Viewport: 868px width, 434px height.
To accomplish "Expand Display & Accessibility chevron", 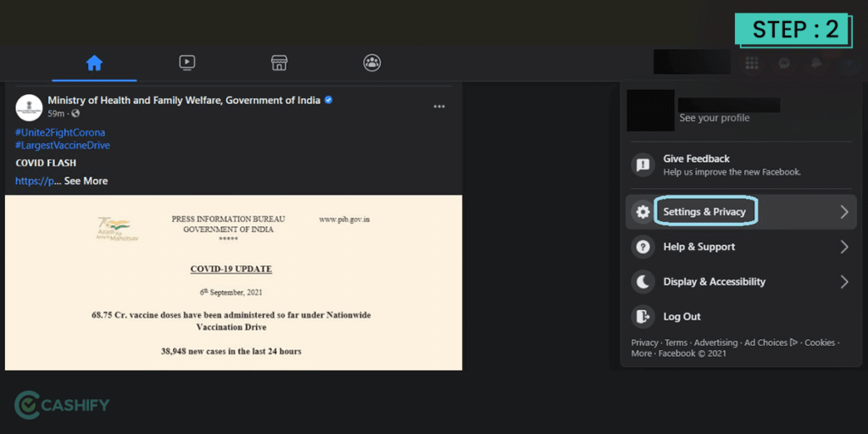I will (x=844, y=281).
